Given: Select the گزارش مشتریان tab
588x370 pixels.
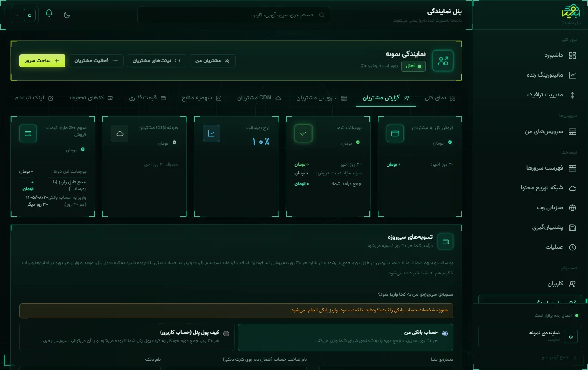Looking at the screenshot, I should click(x=386, y=98).
